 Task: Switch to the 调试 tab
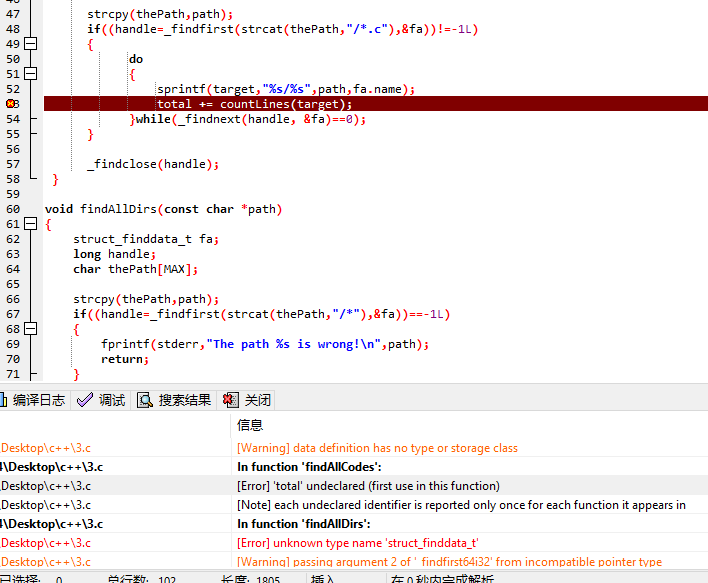(111, 400)
